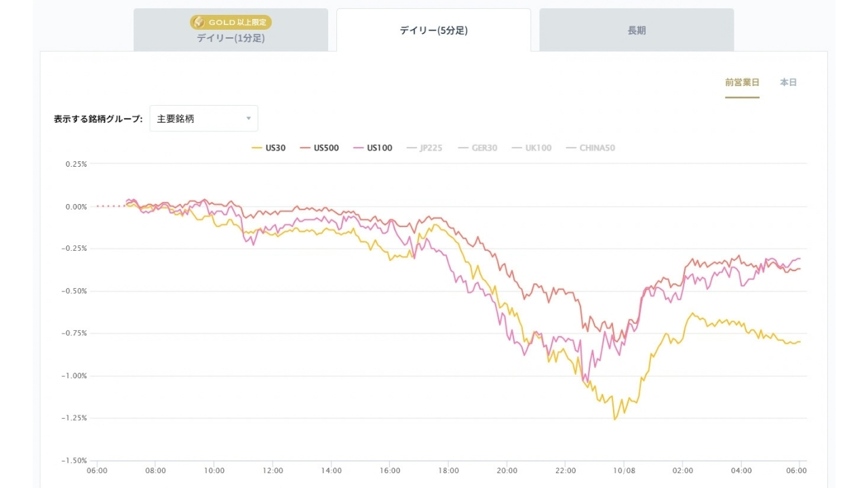Switch to デイリー(1分足) tab
The height and width of the screenshot is (488, 868).
[x=231, y=30]
